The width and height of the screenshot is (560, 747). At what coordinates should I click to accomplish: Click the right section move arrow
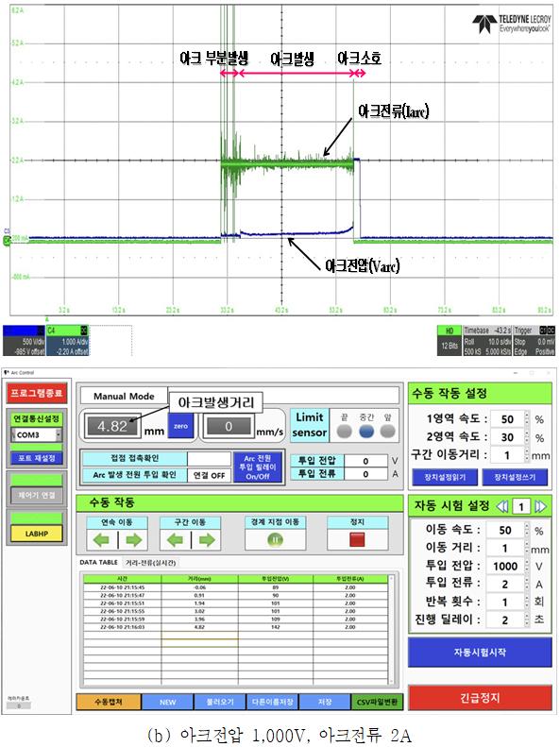(x=207, y=540)
